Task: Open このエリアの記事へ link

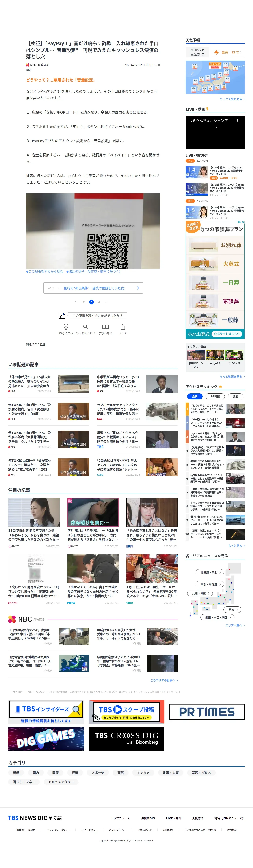Action: pos(164,680)
